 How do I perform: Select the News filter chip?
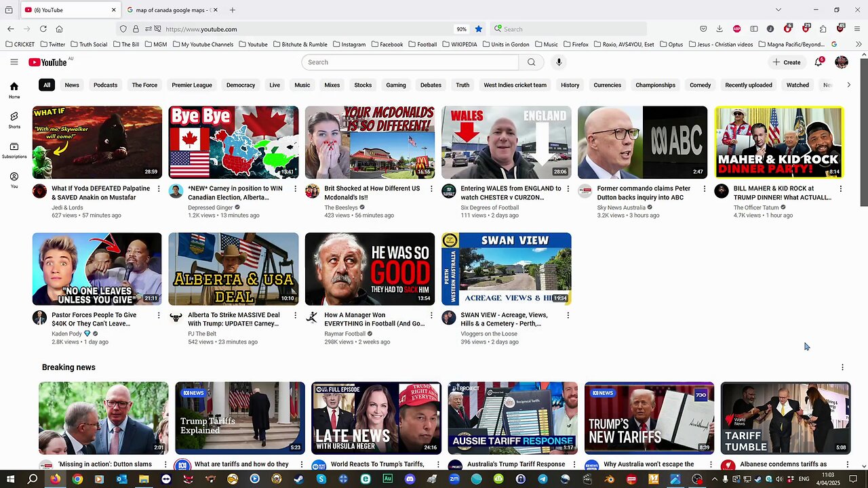click(72, 85)
